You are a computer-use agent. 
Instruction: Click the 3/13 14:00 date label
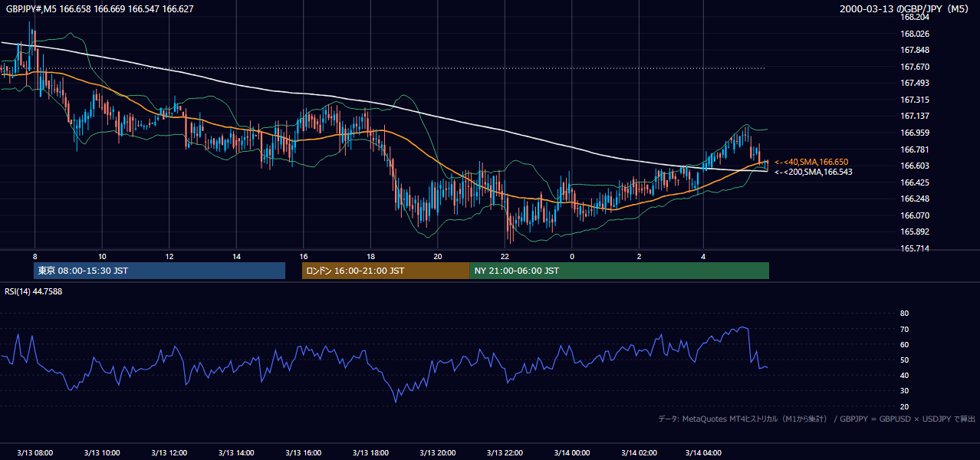(x=236, y=452)
